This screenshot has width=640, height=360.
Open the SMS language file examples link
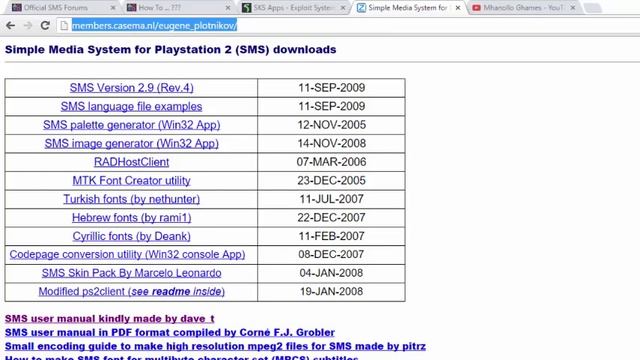coord(131,107)
